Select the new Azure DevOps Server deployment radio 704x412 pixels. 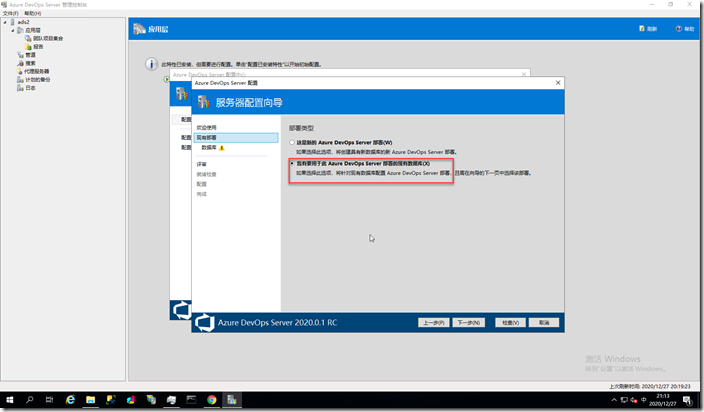(292, 142)
